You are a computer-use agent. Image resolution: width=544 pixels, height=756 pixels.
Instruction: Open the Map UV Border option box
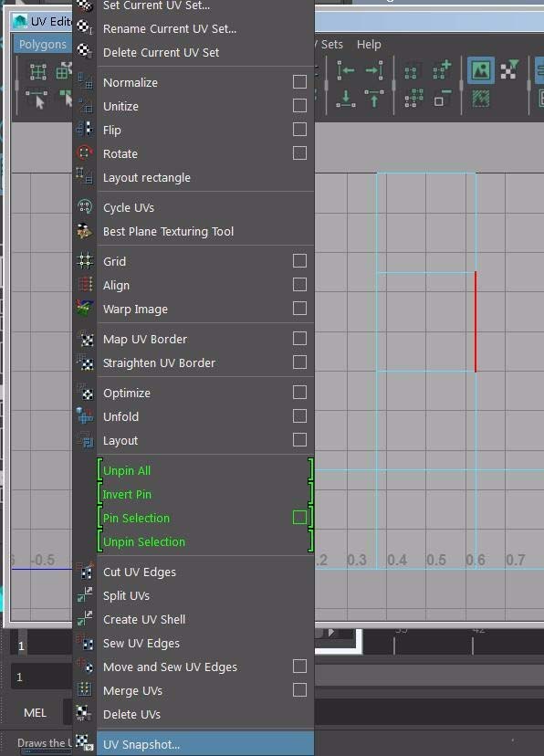point(299,339)
